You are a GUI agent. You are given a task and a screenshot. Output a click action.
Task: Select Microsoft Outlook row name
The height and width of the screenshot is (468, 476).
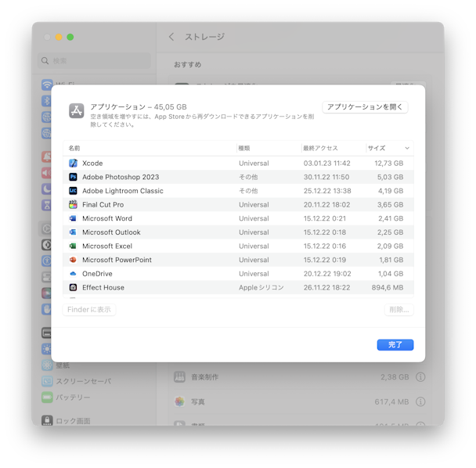(x=111, y=232)
